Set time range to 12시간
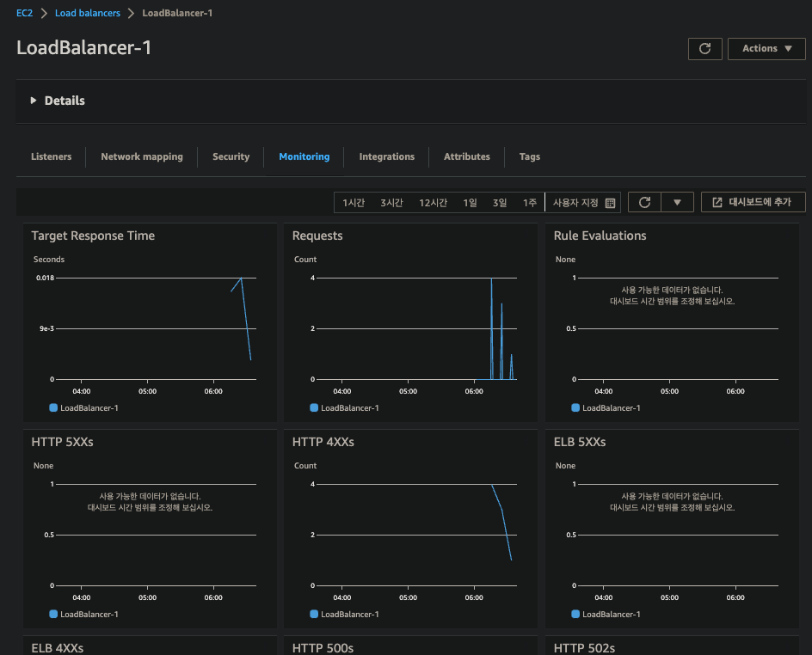812x655 pixels. (433, 202)
